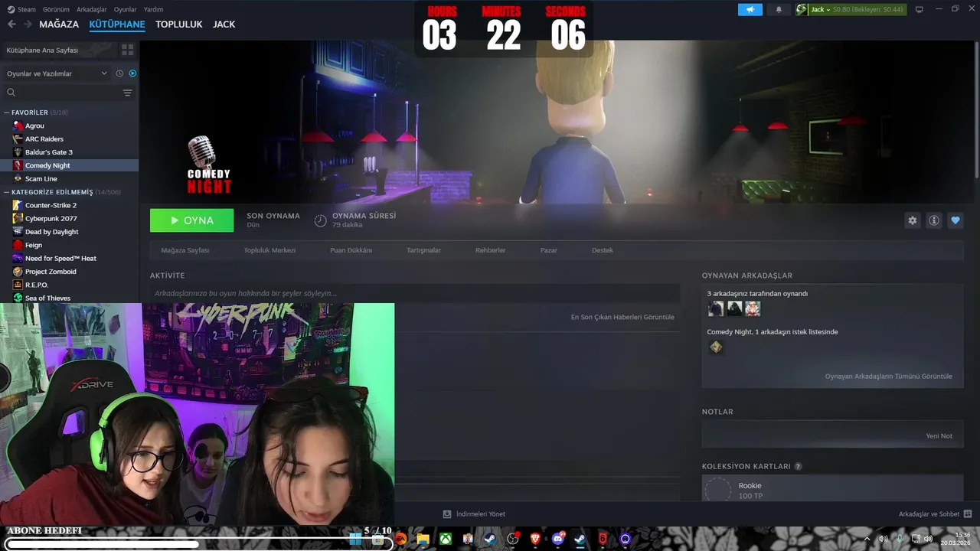Open the Comedy Night settings gear
The image size is (980, 551).
[x=912, y=220]
